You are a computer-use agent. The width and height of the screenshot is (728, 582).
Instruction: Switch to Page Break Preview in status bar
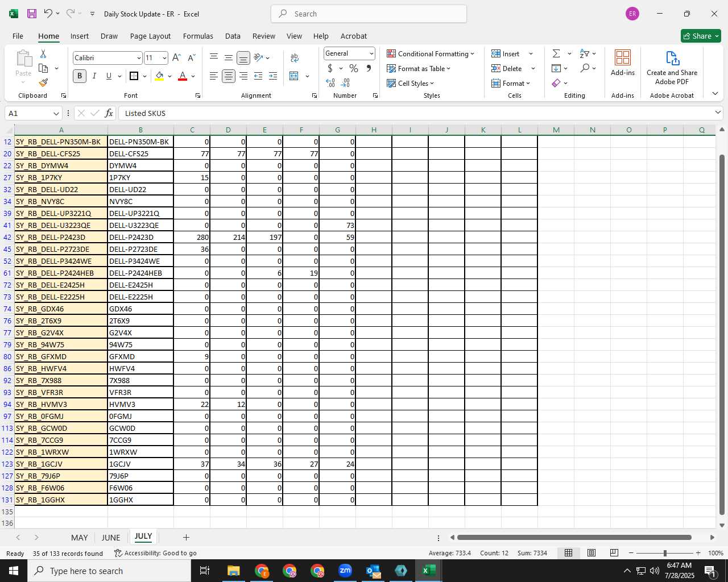tap(614, 553)
